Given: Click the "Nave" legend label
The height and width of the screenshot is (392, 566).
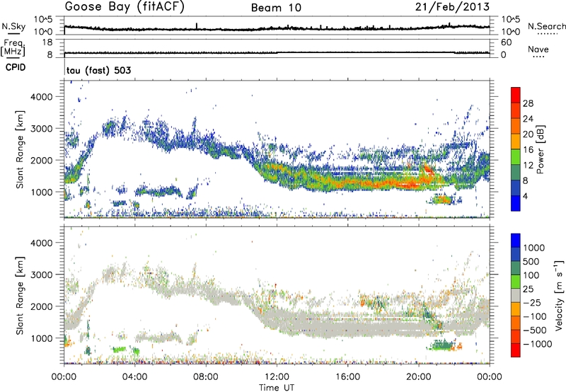Looking at the screenshot, I should pos(538,50).
